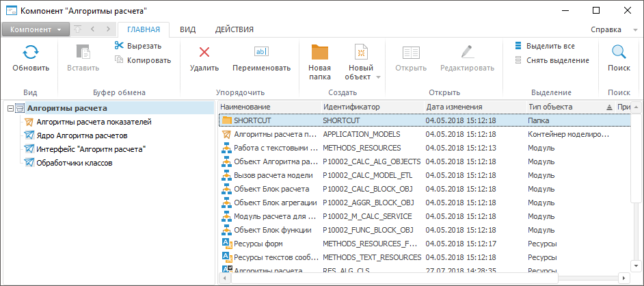The height and width of the screenshot is (286, 644).
Task: Switch to the ДЕЙСТВИЯ tab
Action: tap(234, 29)
